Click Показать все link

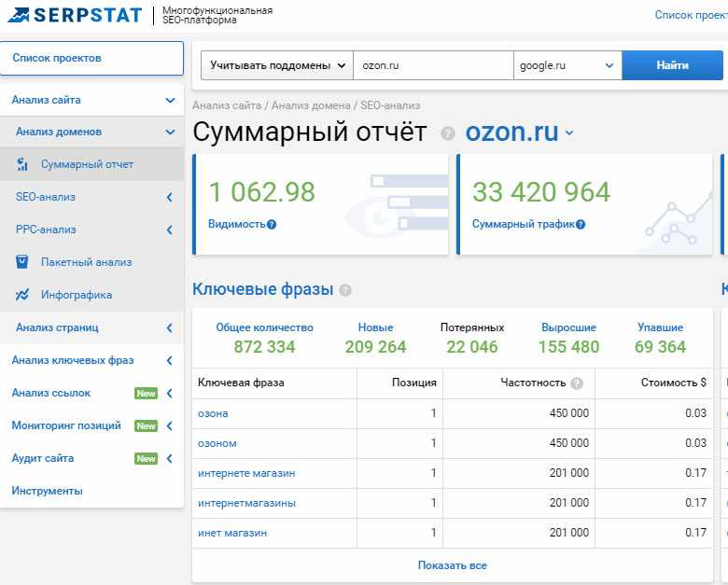click(453, 565)
